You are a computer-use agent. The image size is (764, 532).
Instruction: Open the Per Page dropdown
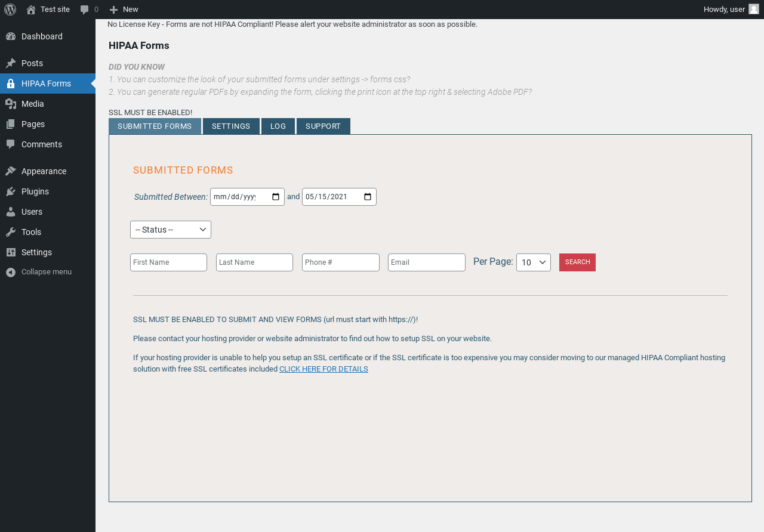click(x=534, y=262)
